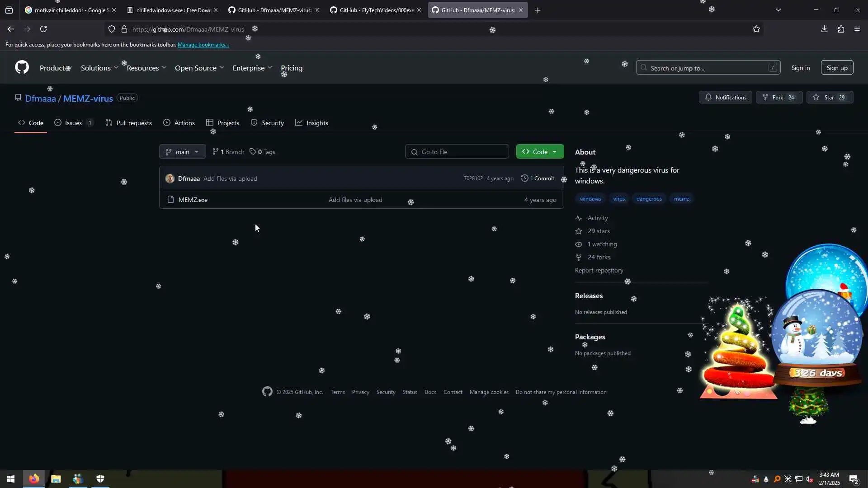Click the Notifications bell button
Screen dimensions: 868x488
725,97
